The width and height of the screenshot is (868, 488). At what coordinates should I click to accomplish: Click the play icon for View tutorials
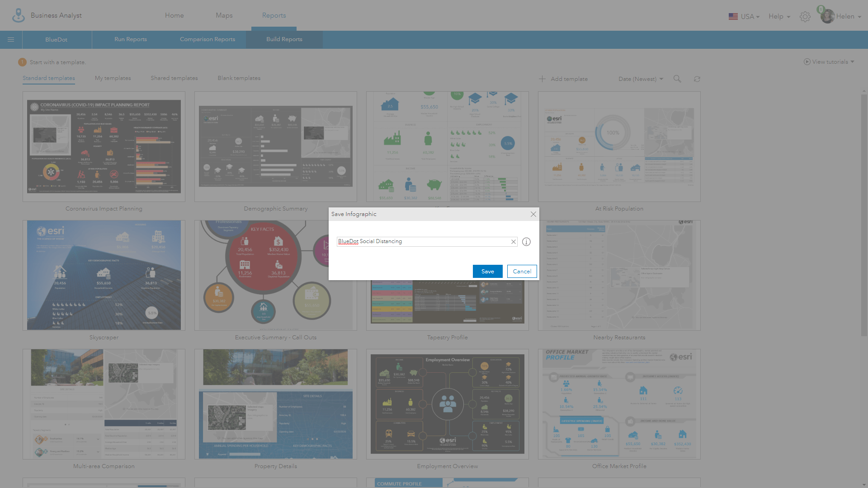[x=807, y=62]
